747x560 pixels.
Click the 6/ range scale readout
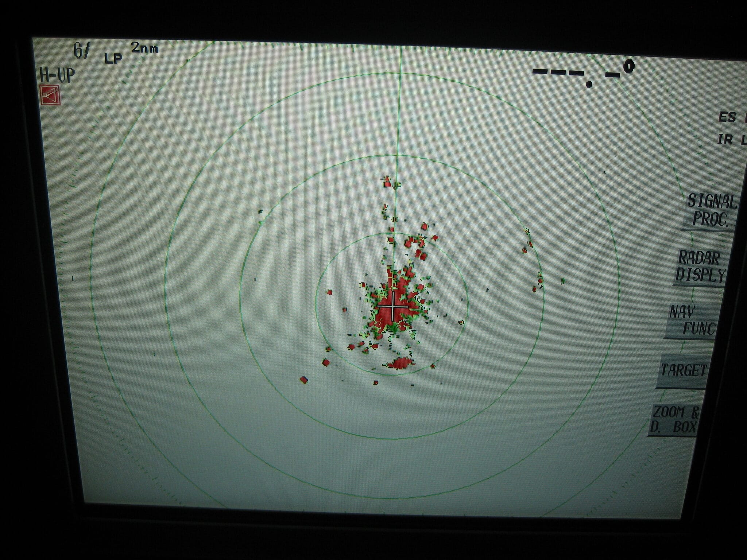pyautogui.click(x=81, y=51)
